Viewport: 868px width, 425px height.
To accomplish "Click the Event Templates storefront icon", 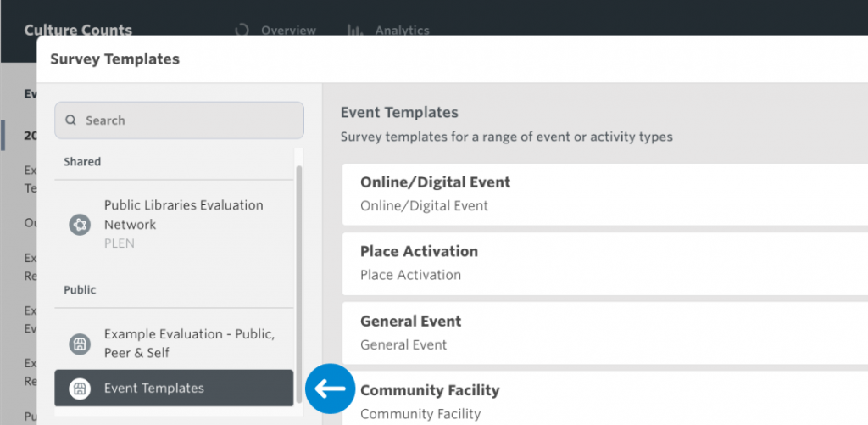I will tap(80, 389).
